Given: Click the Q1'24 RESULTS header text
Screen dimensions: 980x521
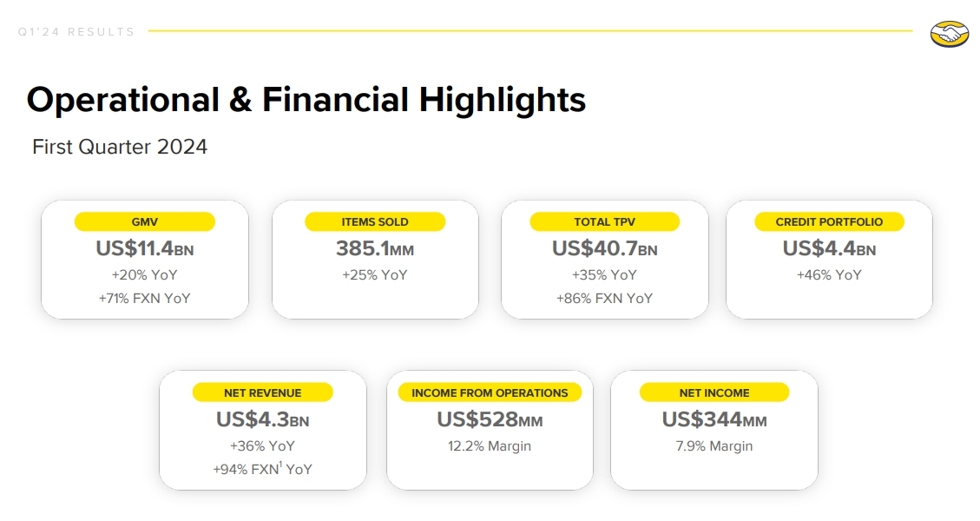Looking at the screenshot, I should pos(76,32).
